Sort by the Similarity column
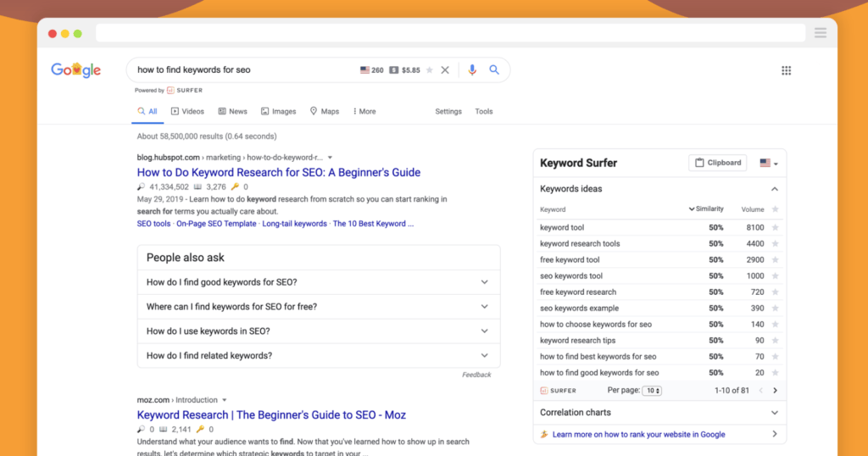The height and width of the screenshot is (456, 868). pos(706,209)
